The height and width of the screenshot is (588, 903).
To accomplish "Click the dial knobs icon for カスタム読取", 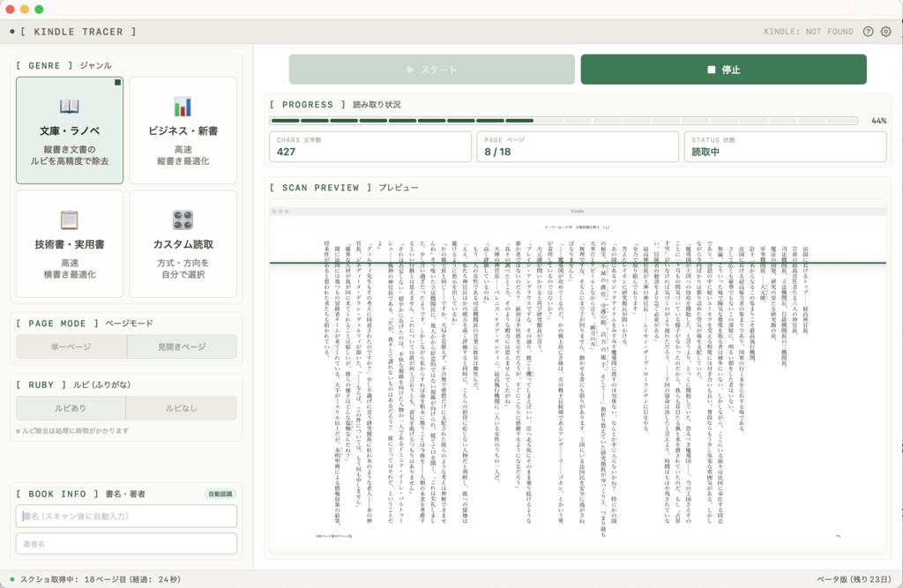I will click(183, 220).
